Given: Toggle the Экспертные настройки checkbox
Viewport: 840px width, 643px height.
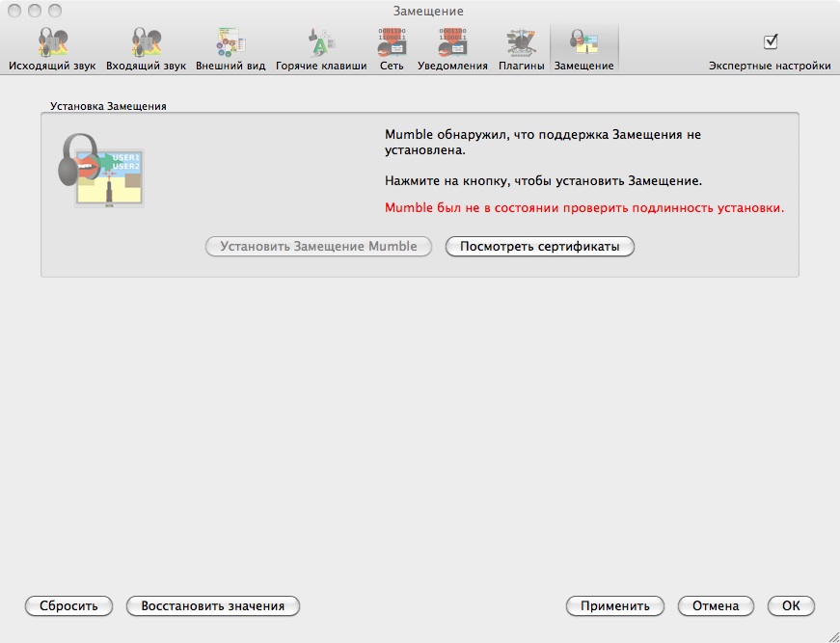Looking at the screenshot, I should 770,41.
